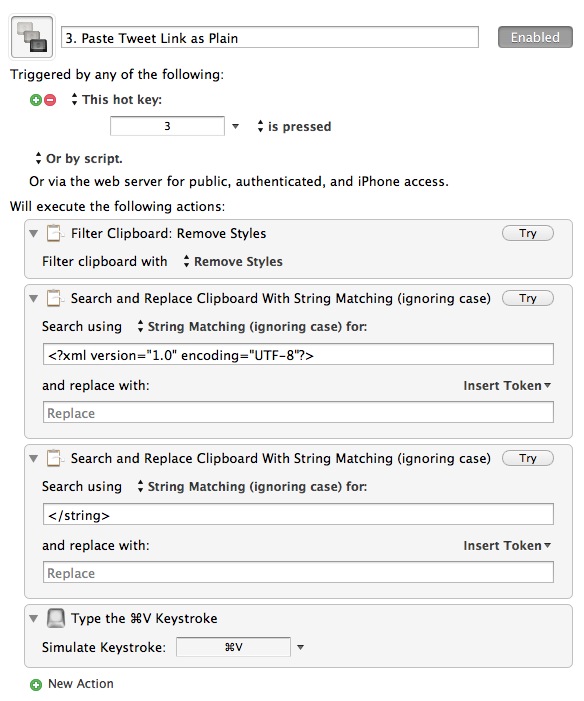Click the macro icon image well
Screen dimensions: 584x701
coord(32,37)
